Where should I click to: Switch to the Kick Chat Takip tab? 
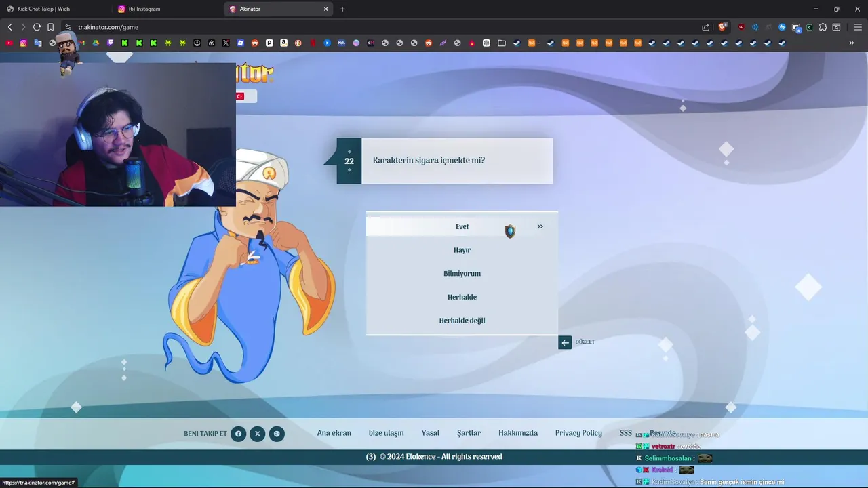coord(56,9)
